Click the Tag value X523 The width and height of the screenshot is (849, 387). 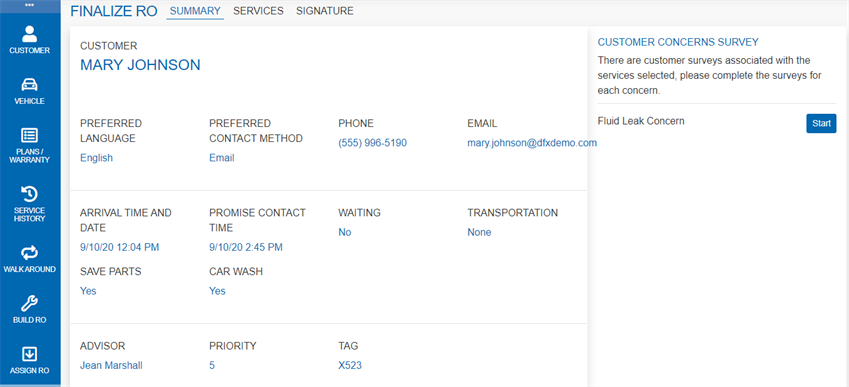click(x=350, y=365)
